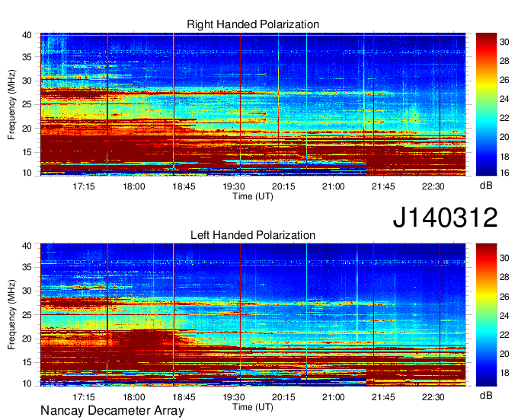Screen dimensions: 518x420
Task: Click 20 dB value on left-handed colorbar
Action: (504, 354)
